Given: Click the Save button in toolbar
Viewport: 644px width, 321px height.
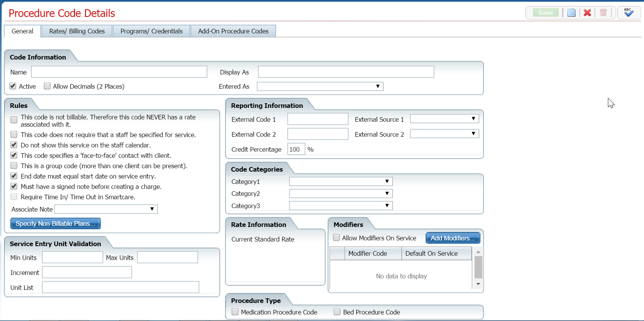Looking at the screenshot, I should pos(545,13).
